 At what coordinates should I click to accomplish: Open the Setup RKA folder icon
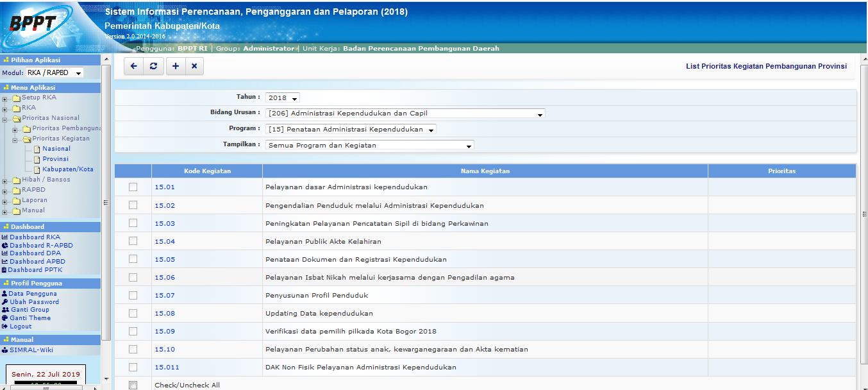tap(17, 98)
